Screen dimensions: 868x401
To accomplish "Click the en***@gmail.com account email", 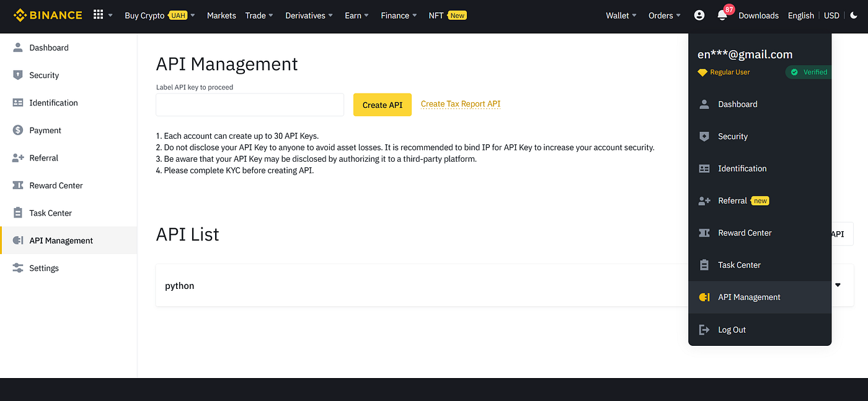I will 745,55.
